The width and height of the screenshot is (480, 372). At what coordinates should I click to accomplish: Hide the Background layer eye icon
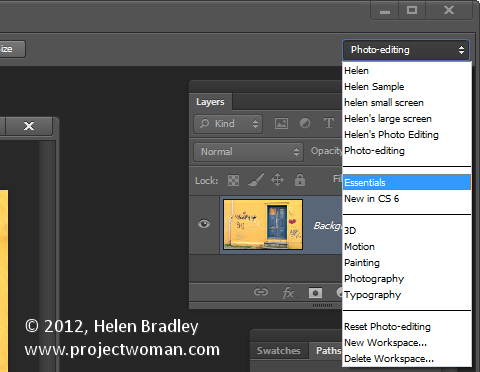[x=204, y=224]
